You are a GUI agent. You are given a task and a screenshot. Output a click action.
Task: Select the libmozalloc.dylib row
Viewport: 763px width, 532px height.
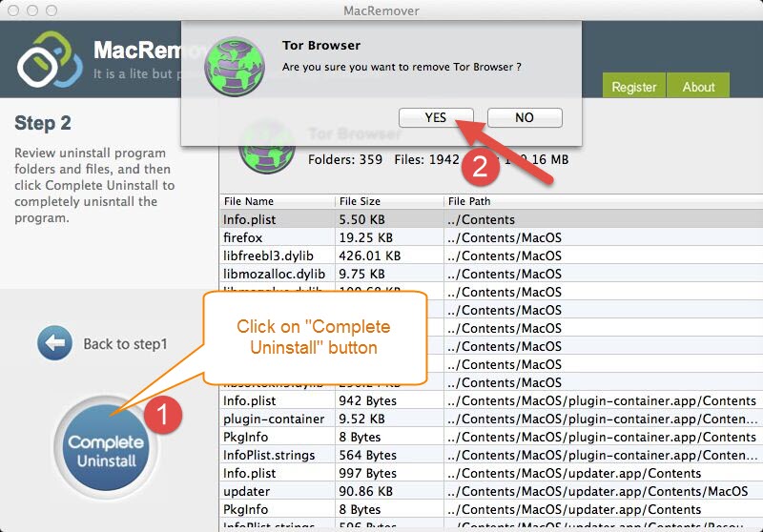(491, 274)
